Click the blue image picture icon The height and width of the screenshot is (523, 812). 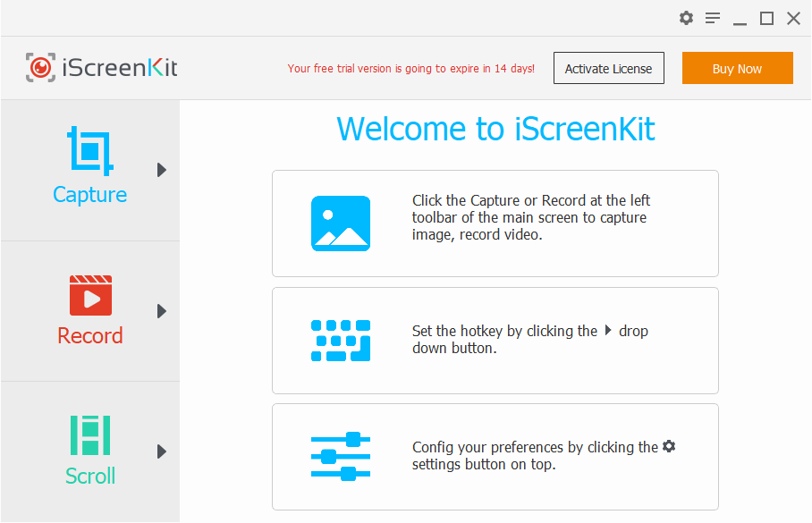pyautogui.click(x=341, y=223)
